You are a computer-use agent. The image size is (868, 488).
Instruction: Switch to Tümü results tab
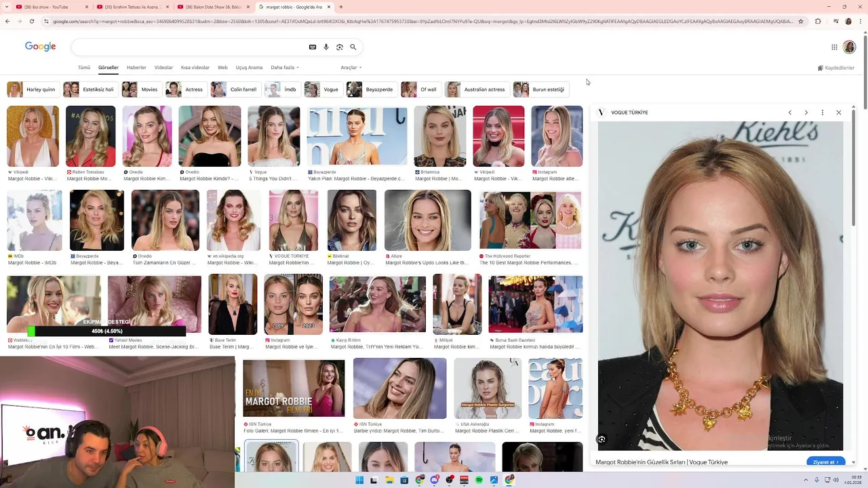pyautogui.click(x=83, y=68)
